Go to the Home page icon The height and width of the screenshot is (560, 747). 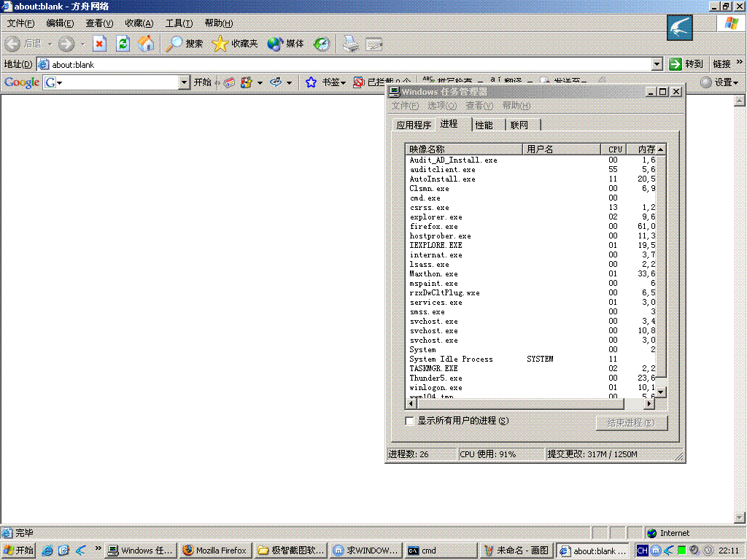(x=147, y=44)
